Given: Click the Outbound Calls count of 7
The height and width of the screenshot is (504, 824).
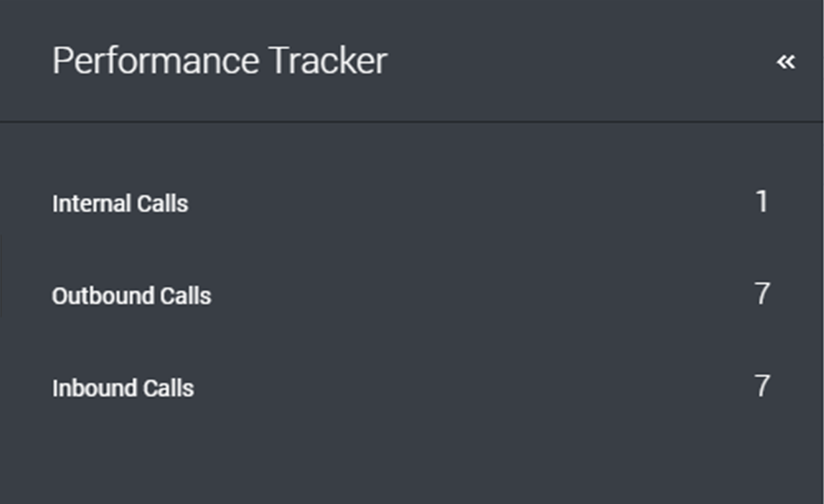Looking at the screenshot, I should tap(762, 294).
